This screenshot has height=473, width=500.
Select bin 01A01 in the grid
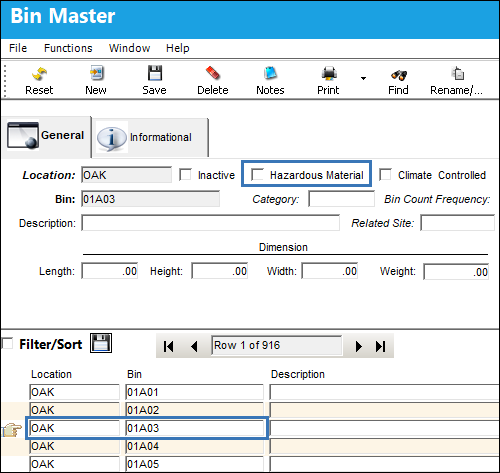(x=195, y=392)
